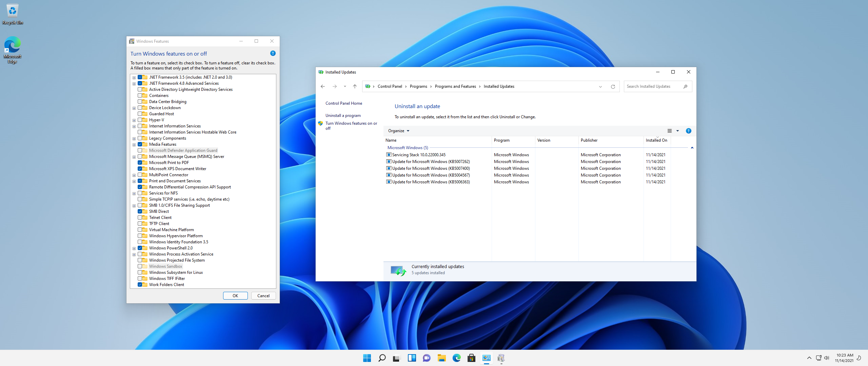Screen dimensions: 868x366
Task: Enable Windows Subsystem for Linux checkbox
Action: [x=140, y=272]
